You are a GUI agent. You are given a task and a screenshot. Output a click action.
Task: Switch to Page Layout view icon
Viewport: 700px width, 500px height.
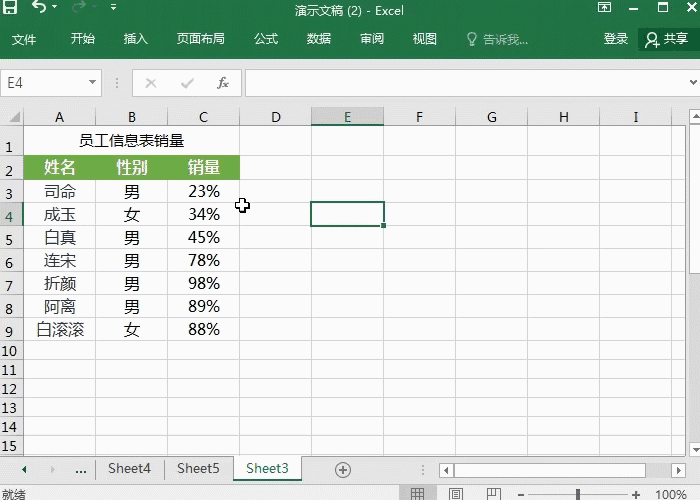(x=455, y=493)
